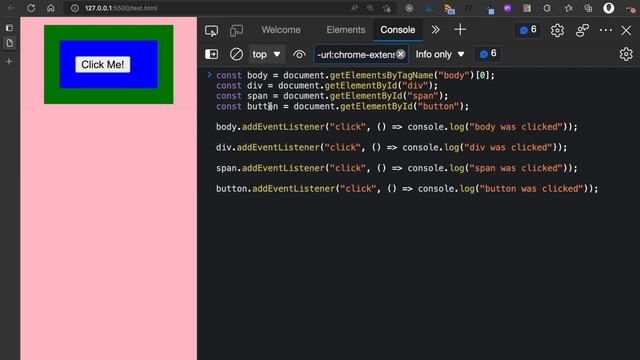Click the console input prompt chevron
640x360 pixels.
[x=209, y=75]
